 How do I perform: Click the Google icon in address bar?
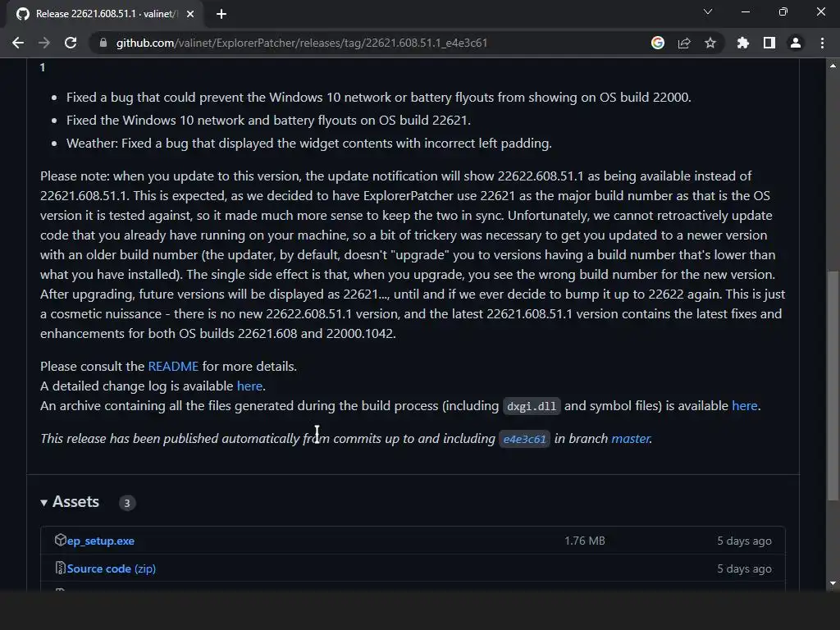pyautogui.click(x=657, y=43)
